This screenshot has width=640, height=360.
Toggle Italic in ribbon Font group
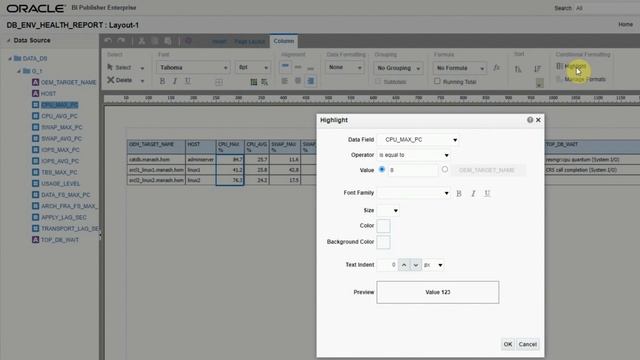175,81
